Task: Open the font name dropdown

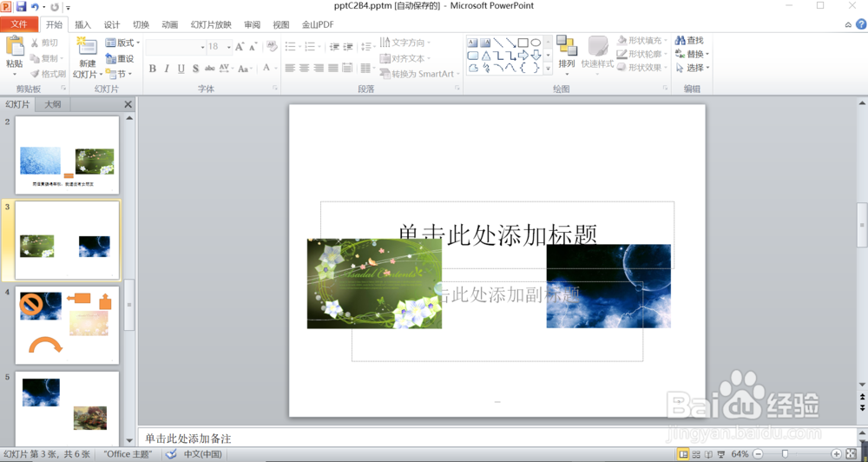Action: click(x=202, y=48)
